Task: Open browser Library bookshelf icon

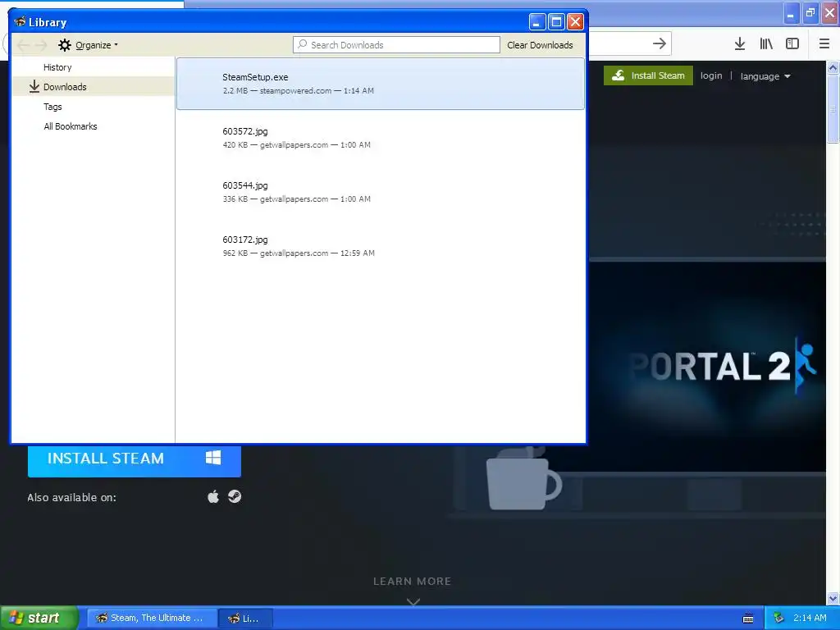Action: [766, 43]
